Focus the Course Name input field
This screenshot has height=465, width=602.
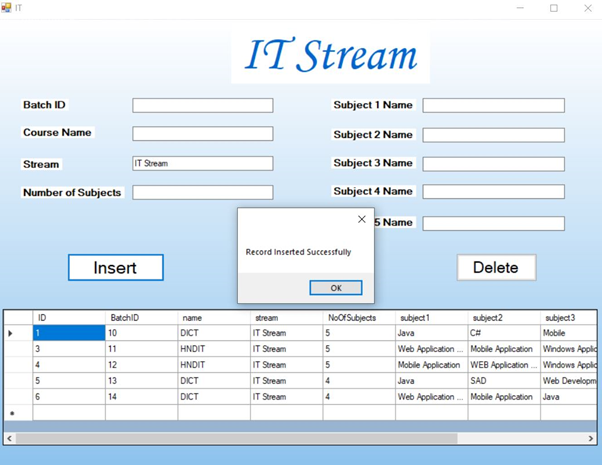[x=203, y=134]
